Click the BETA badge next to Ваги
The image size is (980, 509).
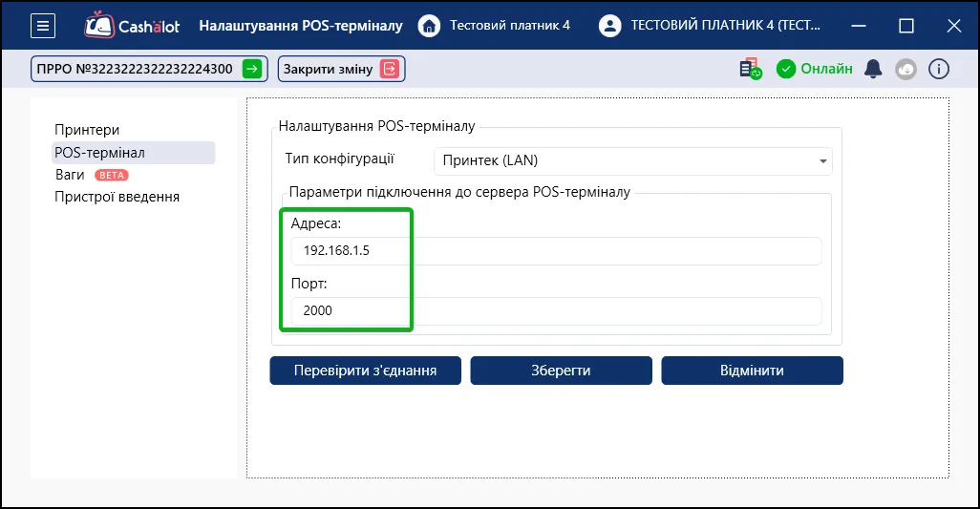pyautogui.click(x=111, y=176)
